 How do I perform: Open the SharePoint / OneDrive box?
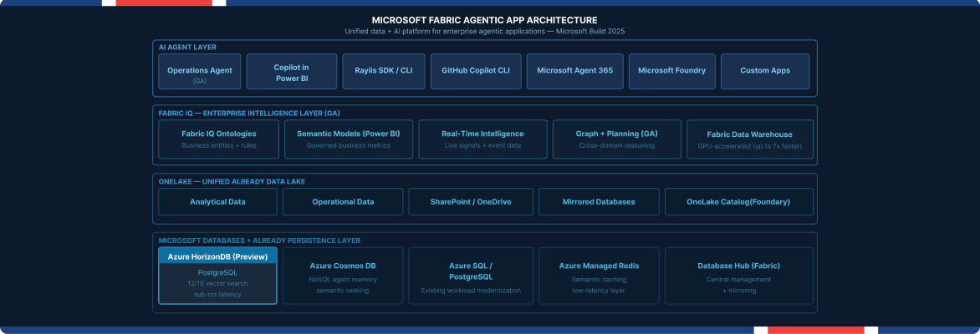point(471,201)
